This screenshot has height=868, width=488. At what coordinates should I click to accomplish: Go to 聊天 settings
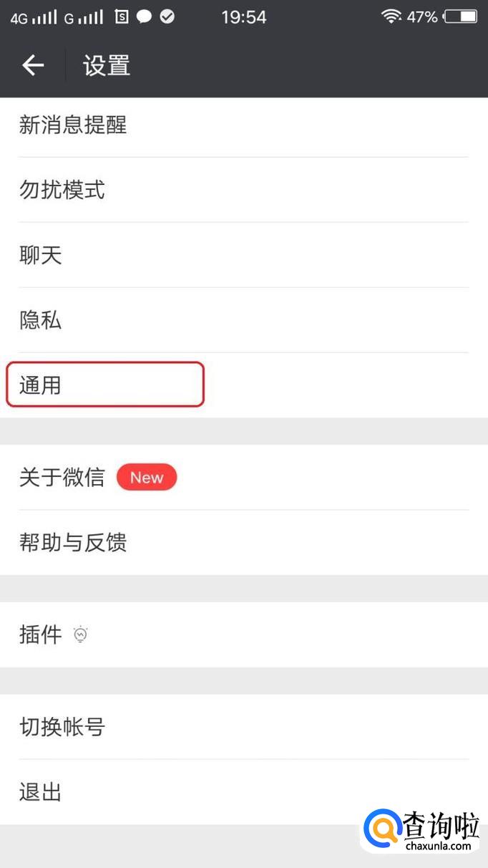pyautogui.click(x=41, y=255)
